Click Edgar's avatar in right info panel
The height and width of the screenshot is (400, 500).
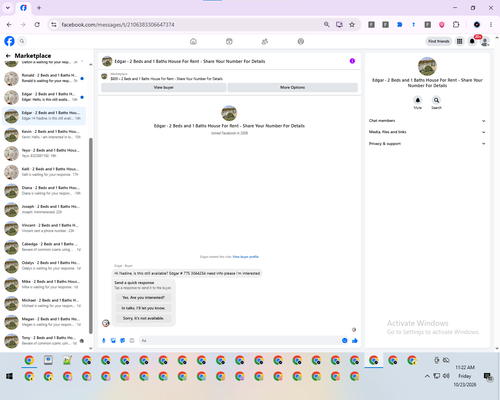(x=427, y=66)
